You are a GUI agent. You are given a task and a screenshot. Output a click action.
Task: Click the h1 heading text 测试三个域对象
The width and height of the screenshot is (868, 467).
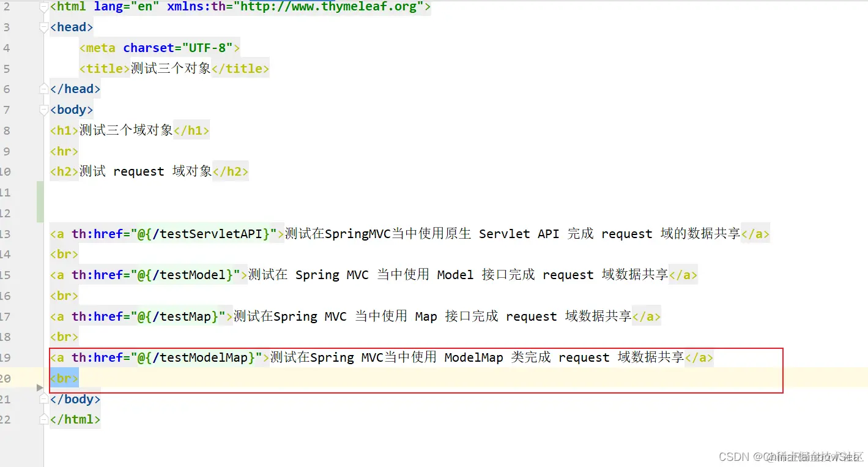tap(127, 130)
